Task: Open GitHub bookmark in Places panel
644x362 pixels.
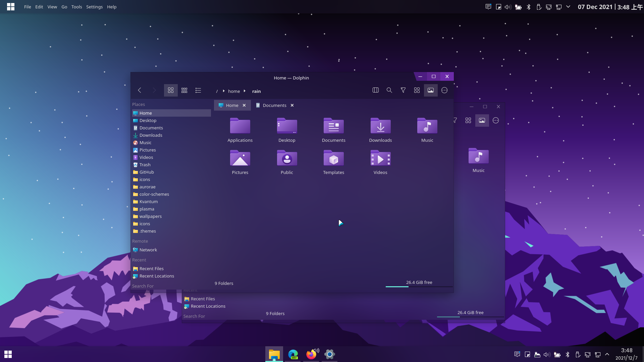Action: (x=171, y=172)
